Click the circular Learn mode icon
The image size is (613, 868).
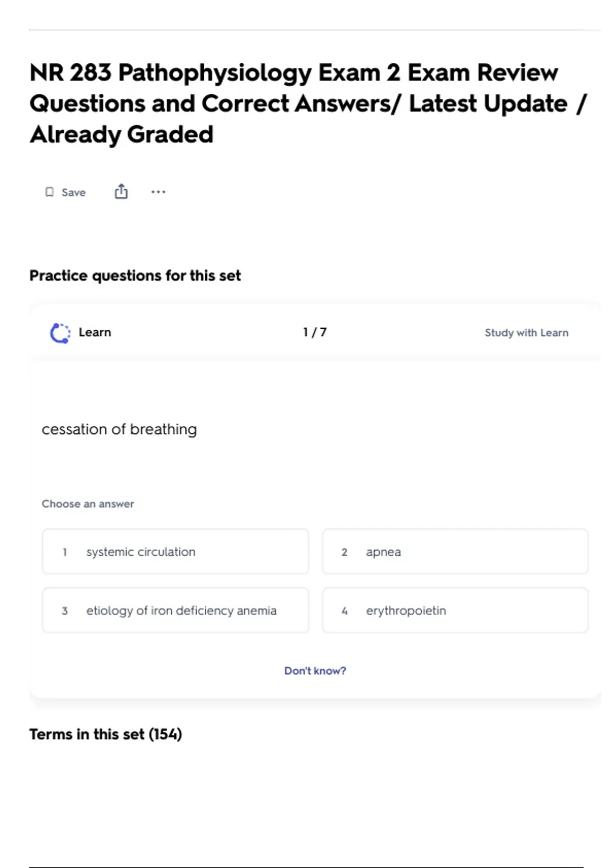(60, 333)
